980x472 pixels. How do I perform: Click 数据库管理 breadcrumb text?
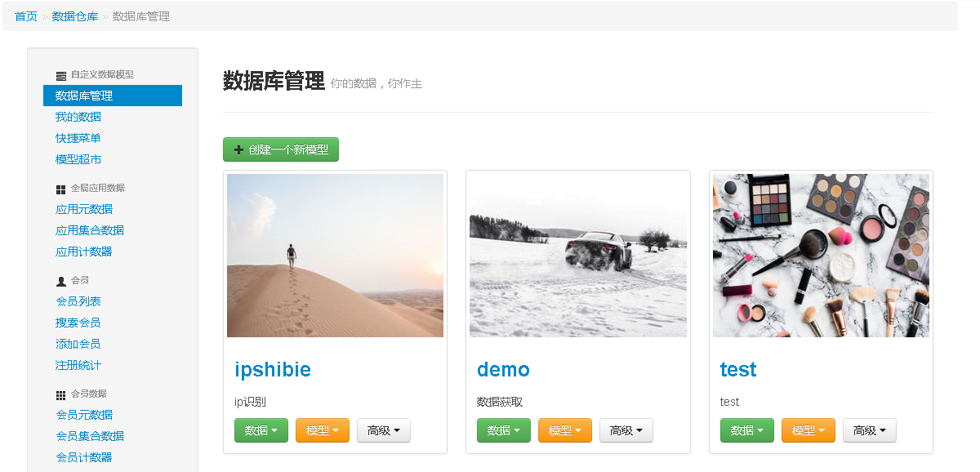[141, 16]
